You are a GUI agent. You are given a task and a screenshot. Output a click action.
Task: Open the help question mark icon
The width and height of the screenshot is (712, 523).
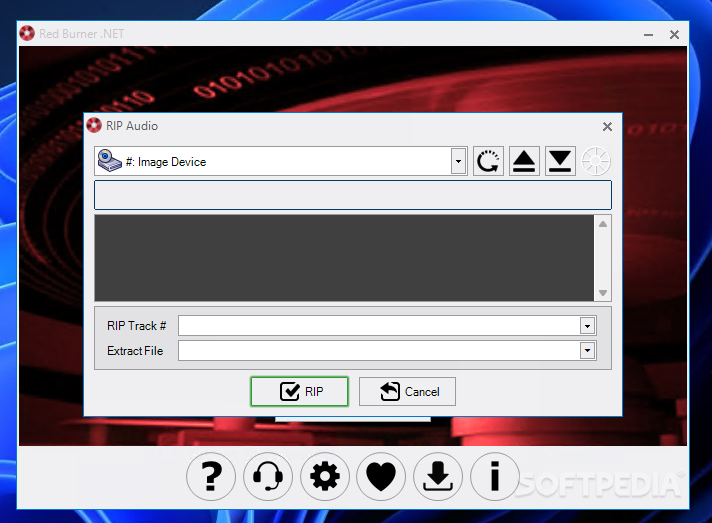point(211,476)
